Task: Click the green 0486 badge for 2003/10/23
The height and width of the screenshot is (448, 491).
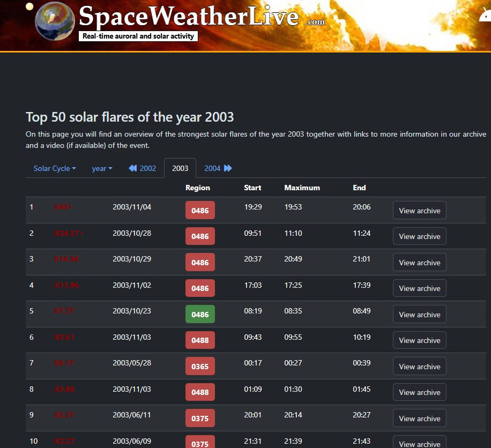Action: pos(200,314)
